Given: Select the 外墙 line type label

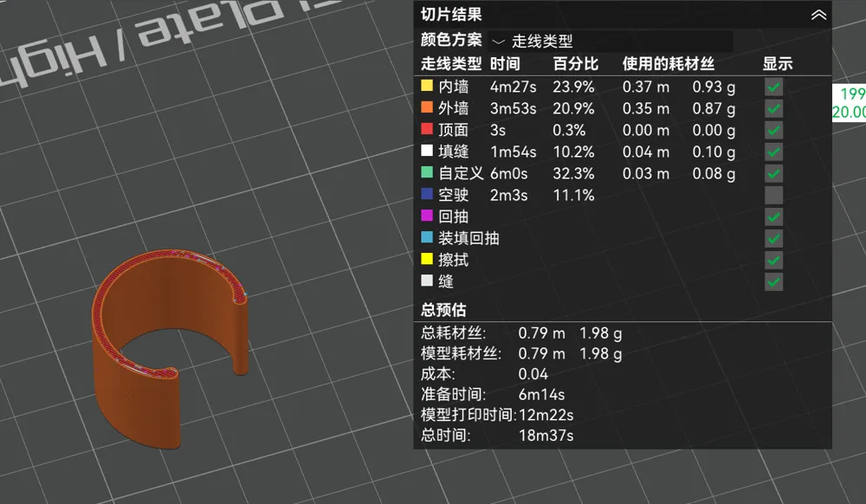Looking at the screenshot, I should [x=454, y=108].
